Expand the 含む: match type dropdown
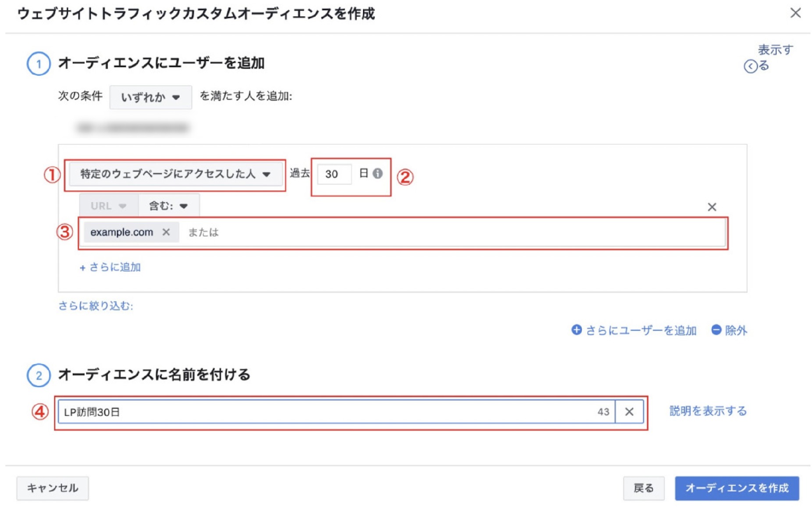812x509 pixels. click(168, 206)
